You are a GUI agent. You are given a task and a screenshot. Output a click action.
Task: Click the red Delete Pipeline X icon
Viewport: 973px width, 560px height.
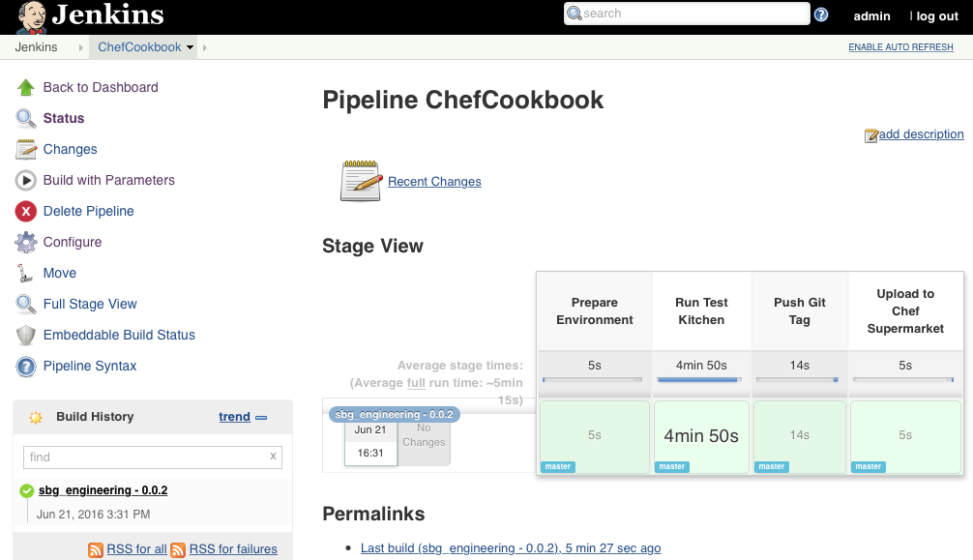coord(25,211)
